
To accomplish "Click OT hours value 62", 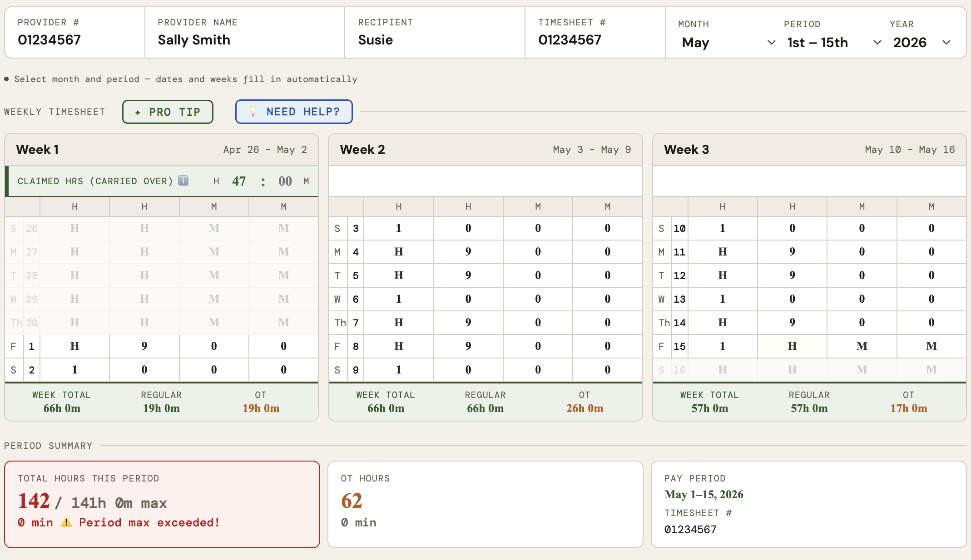I will coord(352,501).
